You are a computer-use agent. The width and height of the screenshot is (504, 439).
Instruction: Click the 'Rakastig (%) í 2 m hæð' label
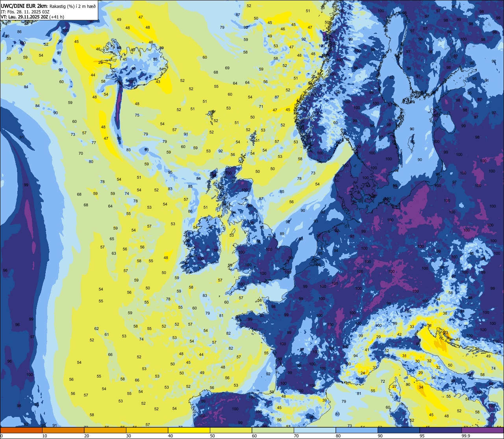coord(72,6)
